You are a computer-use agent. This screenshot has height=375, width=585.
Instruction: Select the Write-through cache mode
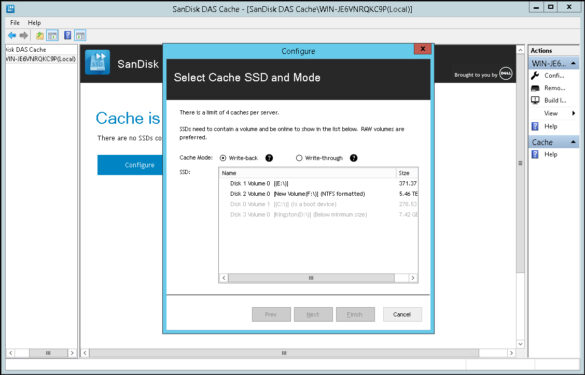(299, 158)
